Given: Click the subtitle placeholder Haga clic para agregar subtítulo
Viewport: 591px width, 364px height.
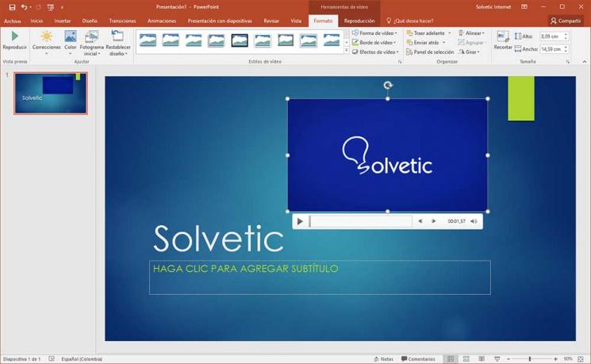Looking at the screenshot, I should (x=320, y=278).
